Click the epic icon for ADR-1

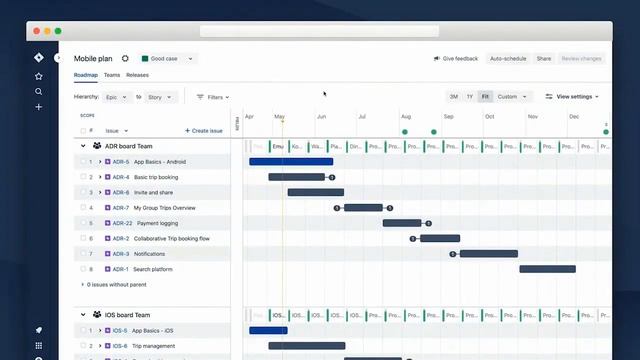[108, 269]
